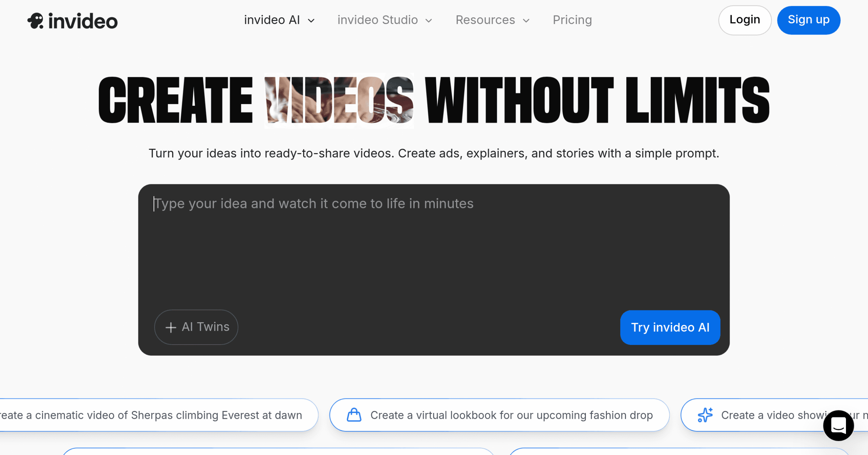868x455 pixels.
Task: Click the shopping bag icon on lookbook suggestion
Action: point(354,415)
